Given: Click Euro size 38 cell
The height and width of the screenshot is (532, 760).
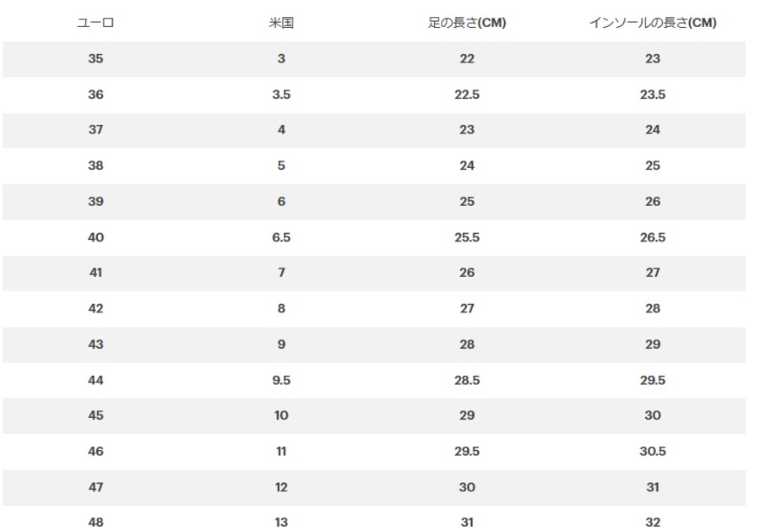Looking at the screenshot, I should click(x=95, y=166).
